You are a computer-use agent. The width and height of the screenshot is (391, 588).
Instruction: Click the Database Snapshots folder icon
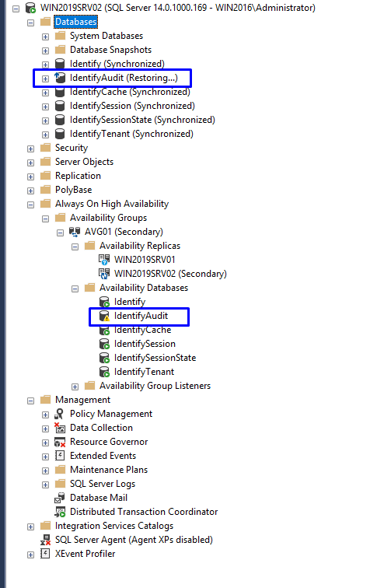tap(60, 50)
